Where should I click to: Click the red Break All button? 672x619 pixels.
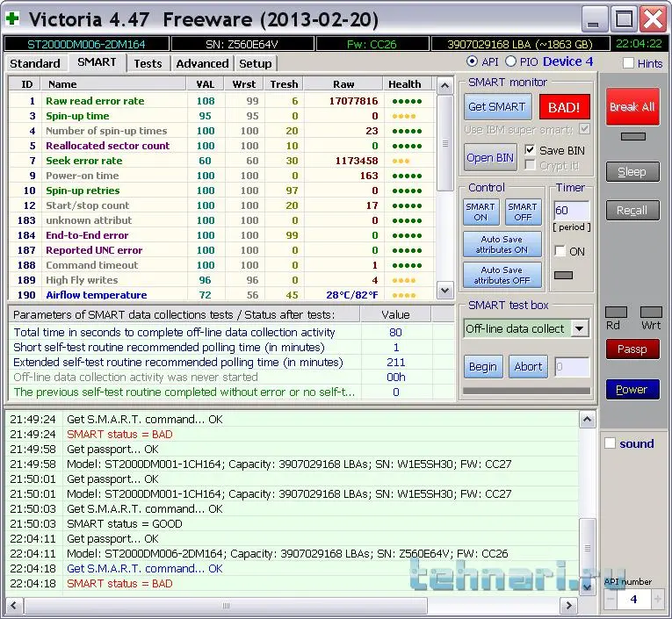[x=632, y=106]
